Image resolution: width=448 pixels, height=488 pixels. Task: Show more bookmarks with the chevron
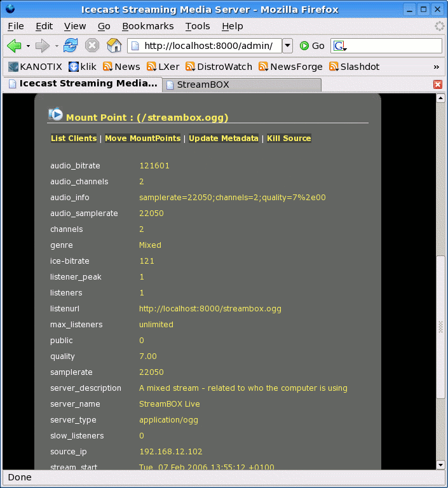437,67
